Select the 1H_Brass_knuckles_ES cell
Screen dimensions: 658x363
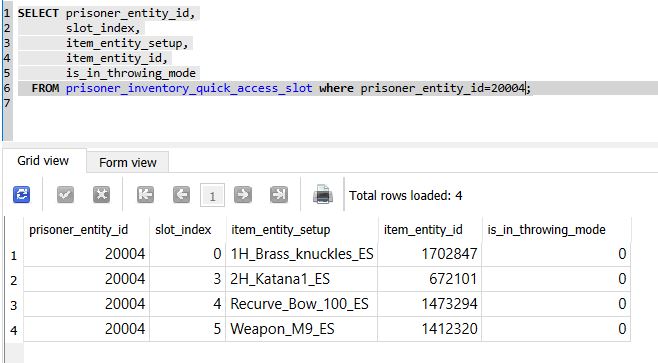tap(302, 254)
